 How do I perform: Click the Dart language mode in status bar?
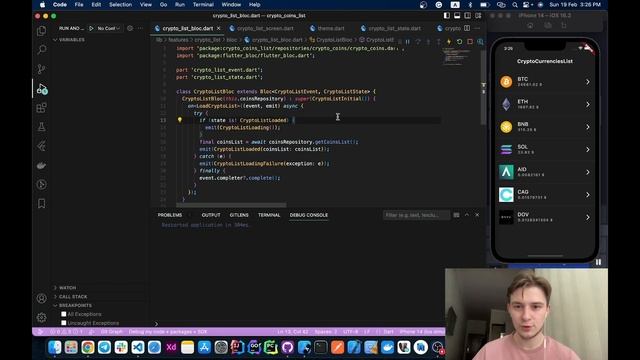pos(388,332)
